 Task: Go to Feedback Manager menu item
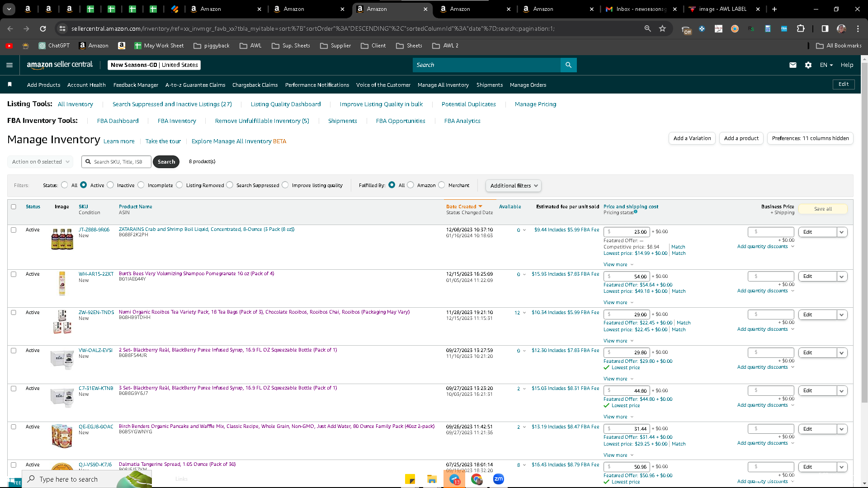pos(136,85)
